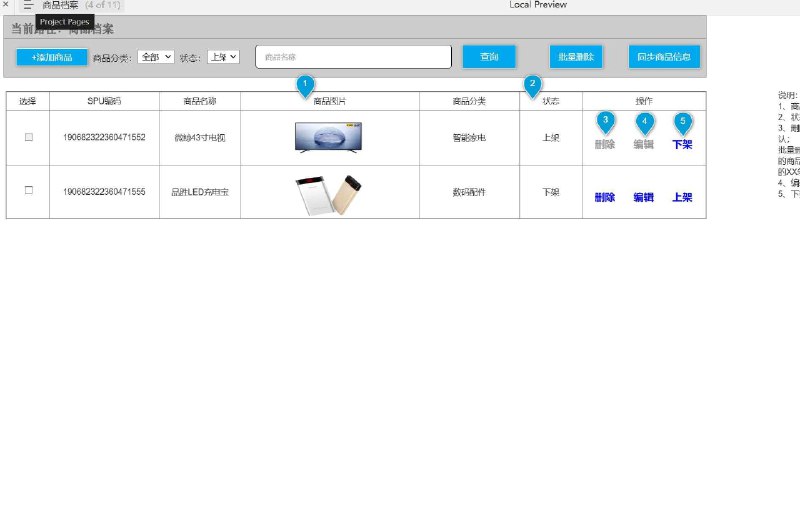Click the 商品名称 column header

tap(200, 101)
